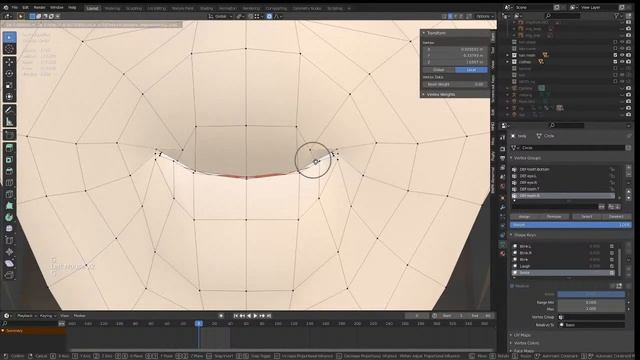Image resolution: width=640 pixels, height=360 pixels.
Task: Select the Edge Slide tool
Action: pos(9,240)
